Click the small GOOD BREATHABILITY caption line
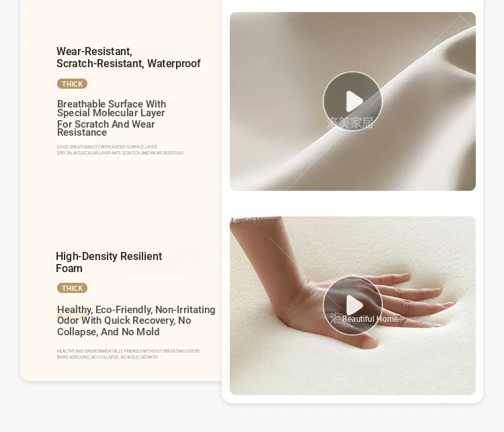This screenshot has width=504, height=432. (x=107, y=147)
